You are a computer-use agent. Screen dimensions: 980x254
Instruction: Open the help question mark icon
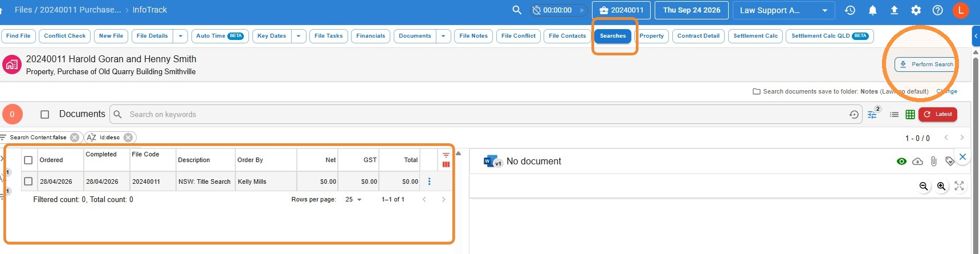click(937, 10)
